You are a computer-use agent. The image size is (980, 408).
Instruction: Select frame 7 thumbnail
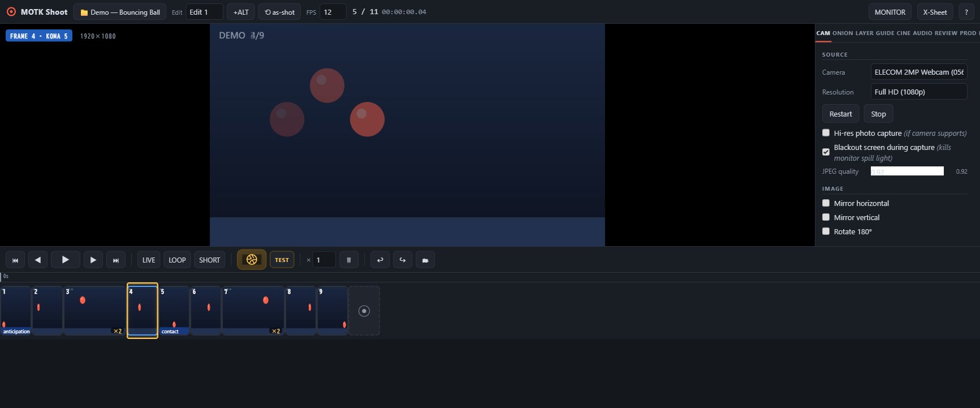[x=253, y=311]
